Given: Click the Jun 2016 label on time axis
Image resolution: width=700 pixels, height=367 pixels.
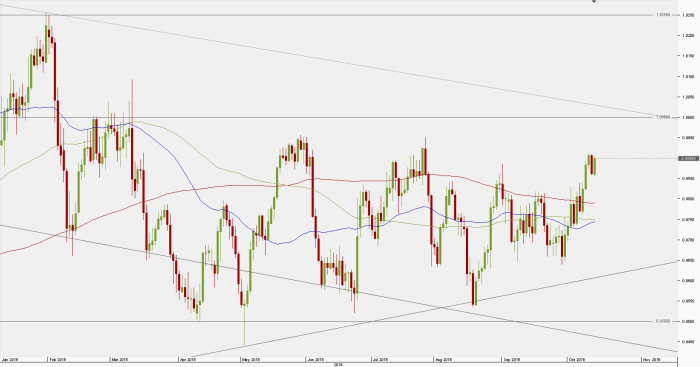Looking at the screenshot, I should tap(315, 359).
